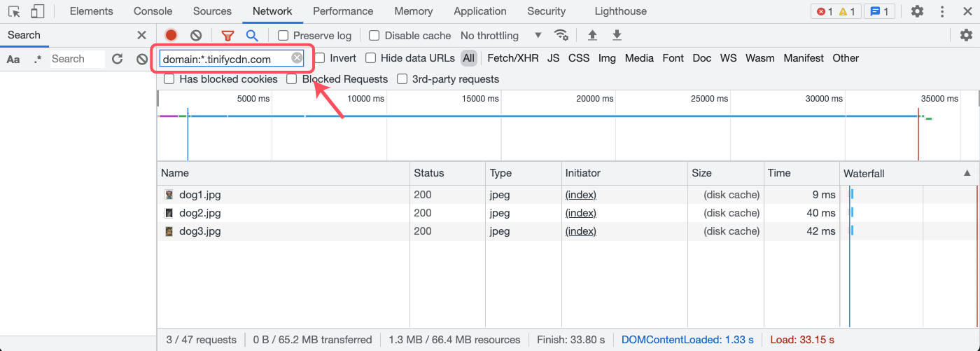
Task: Enable Preserve log checkbox
Action: 283,35
